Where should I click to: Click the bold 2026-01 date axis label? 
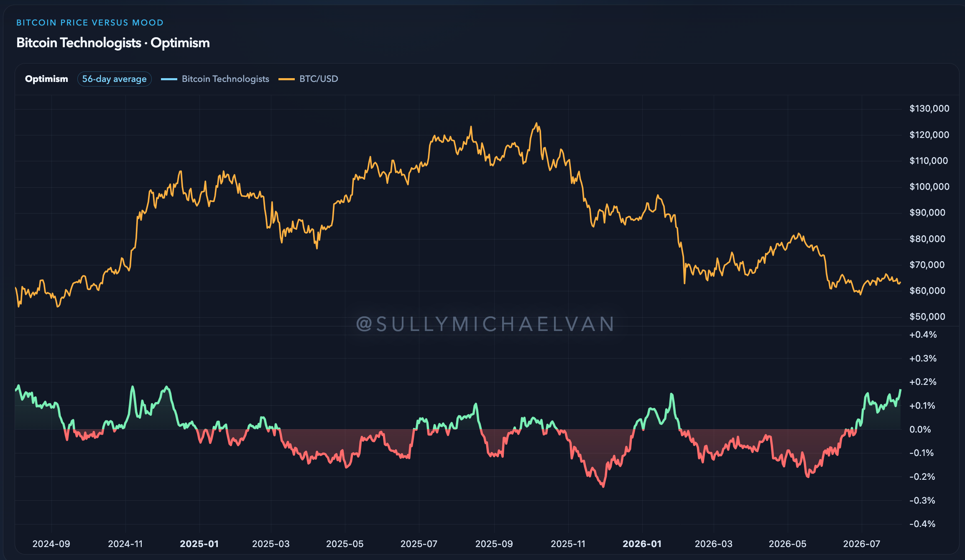(x=642, y=544)
